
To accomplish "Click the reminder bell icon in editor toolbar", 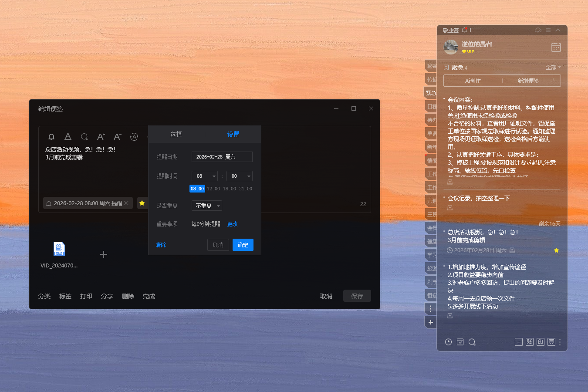I will 51,136.
